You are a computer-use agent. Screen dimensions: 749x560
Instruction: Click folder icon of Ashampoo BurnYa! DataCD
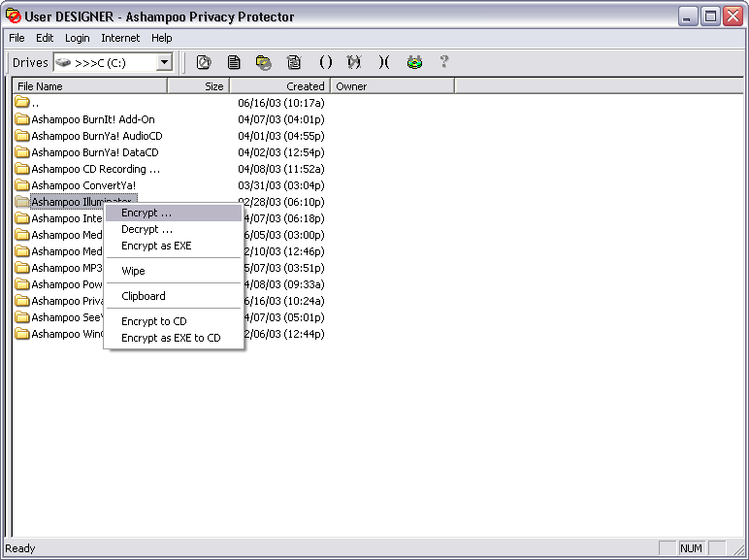click(22, 152)
